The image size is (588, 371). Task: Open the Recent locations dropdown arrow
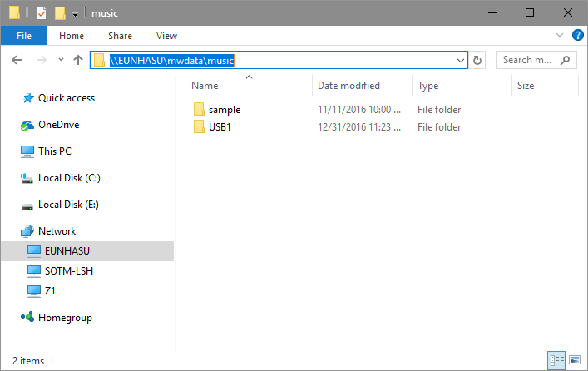click(x=61, y=60)
